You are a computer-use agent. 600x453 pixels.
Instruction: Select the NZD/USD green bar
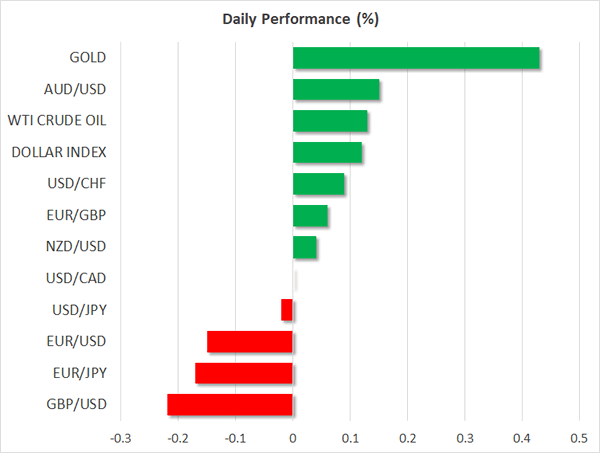304,247
